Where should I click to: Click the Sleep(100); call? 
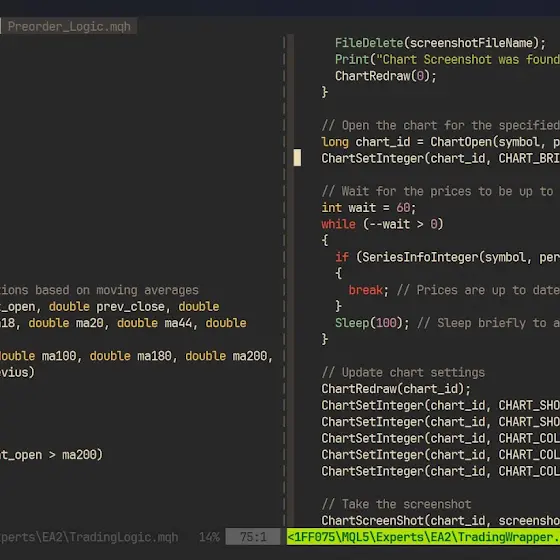coord(372,323)
